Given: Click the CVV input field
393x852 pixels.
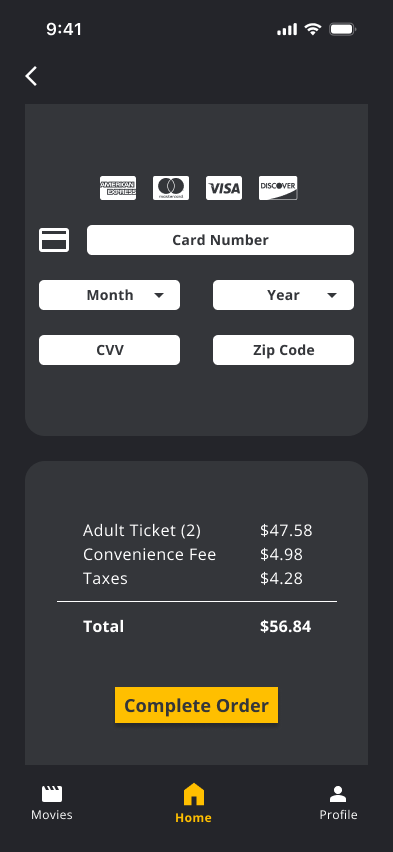Looking at the screenshot, I should click(x=109, y=350).
